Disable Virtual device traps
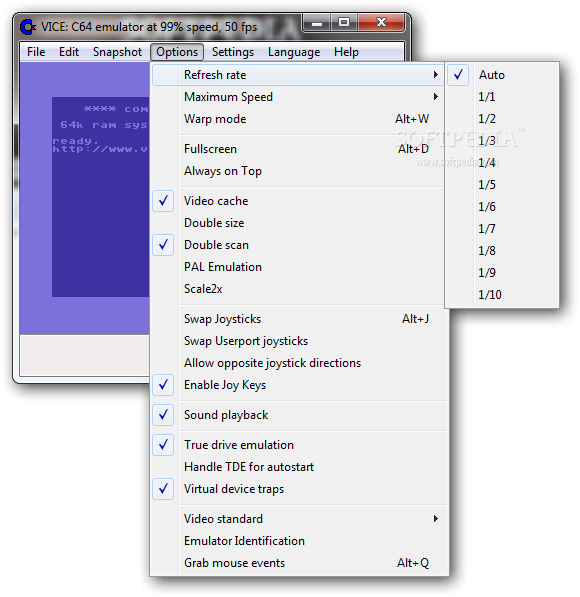This screenshot has width=580, height=597. click(298, 489)
